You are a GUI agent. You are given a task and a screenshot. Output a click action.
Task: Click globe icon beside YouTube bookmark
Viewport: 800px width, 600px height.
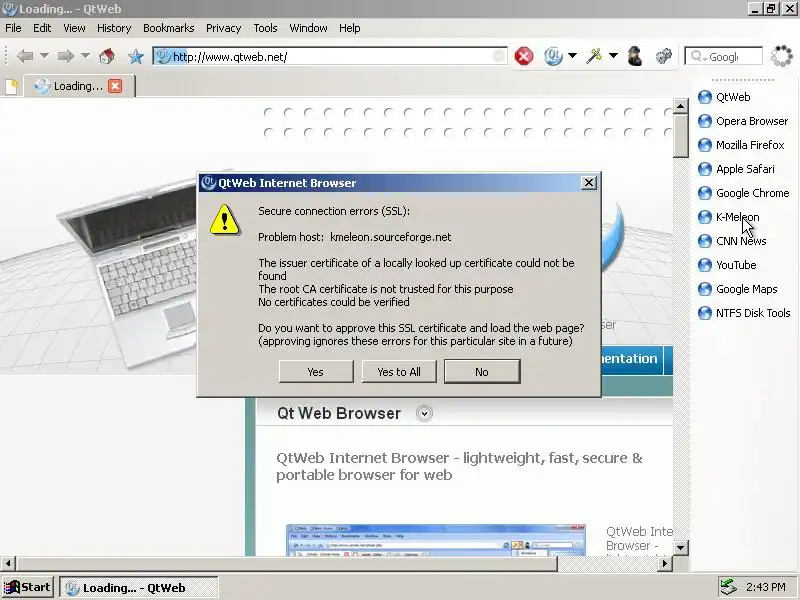point(705,265)
